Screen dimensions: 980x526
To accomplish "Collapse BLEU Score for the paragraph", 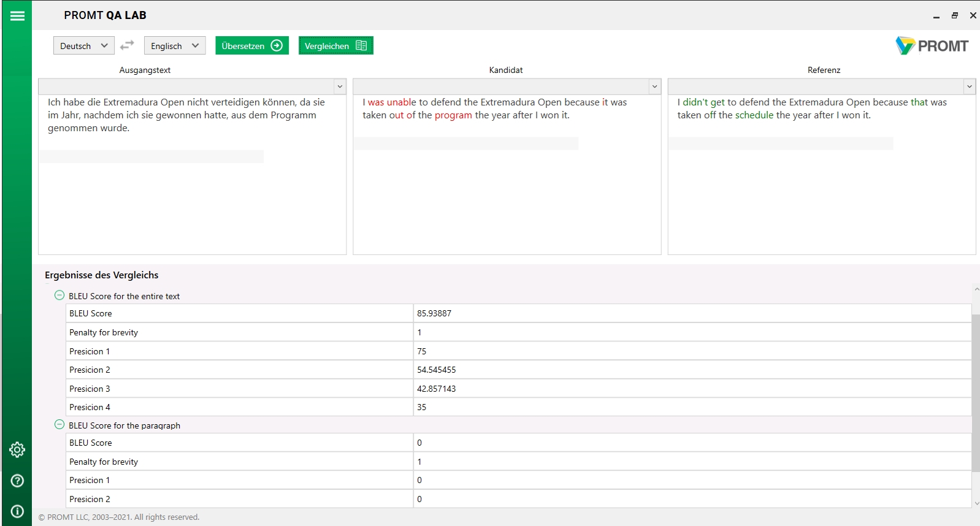I will 59,425.
